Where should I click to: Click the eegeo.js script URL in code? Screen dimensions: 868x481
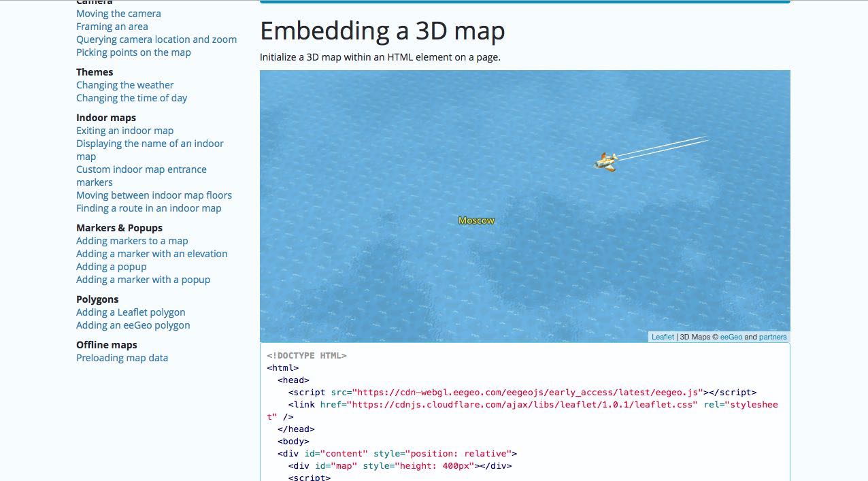coord(528,393)
